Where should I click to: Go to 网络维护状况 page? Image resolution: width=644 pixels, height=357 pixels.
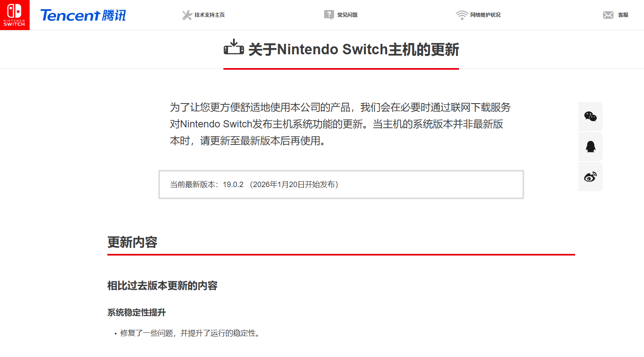click(x=485, y=15)
